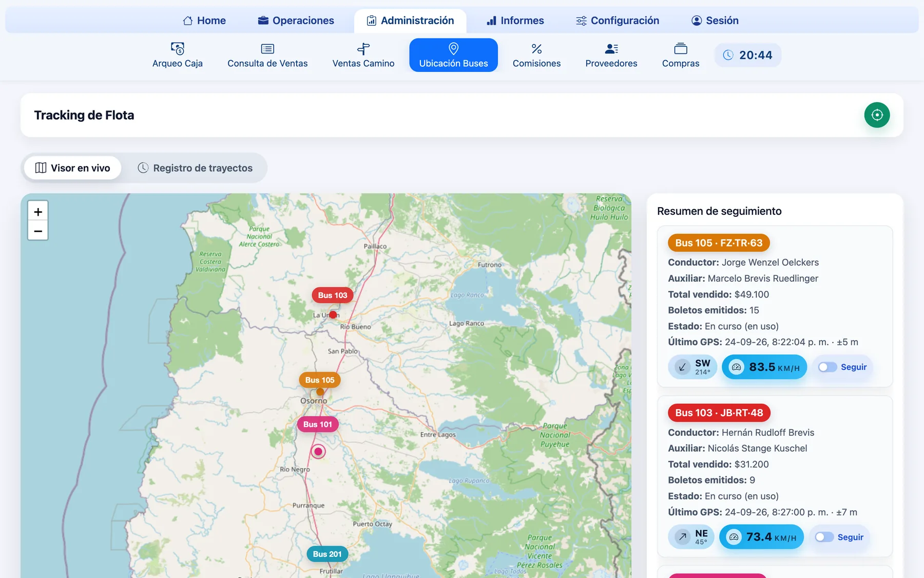Viewport: 924px width, 578px height.
Task: Click 'Conductor: Hernán Rudloff Brevis' text
Action: point(741,433)
